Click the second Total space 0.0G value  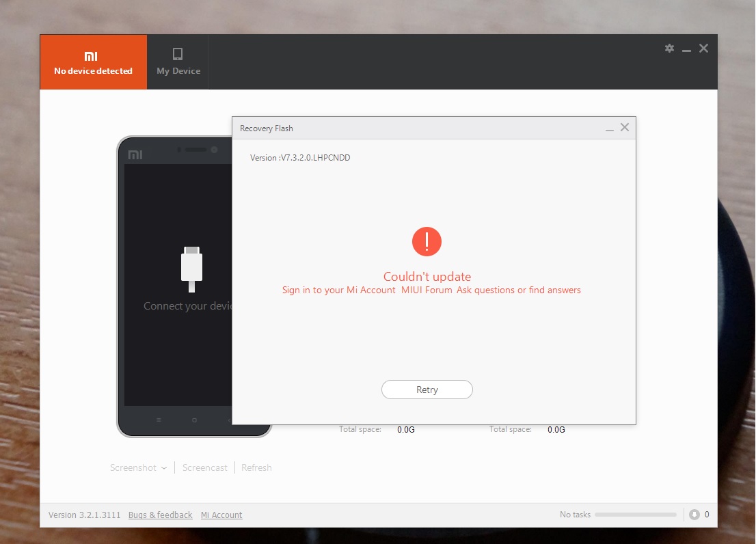pos(556,429)
